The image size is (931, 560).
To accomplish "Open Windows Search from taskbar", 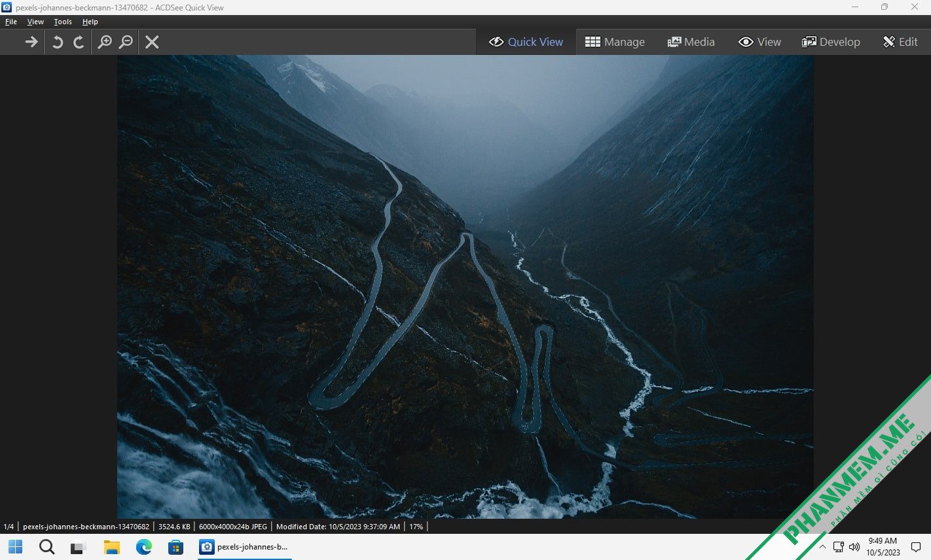I will coord(46,547).
